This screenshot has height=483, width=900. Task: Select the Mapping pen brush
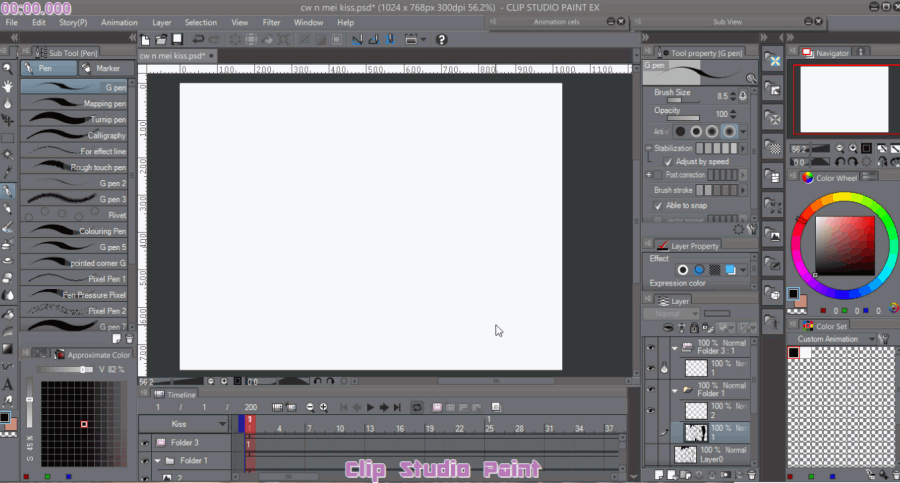click(x=74, y=103)
